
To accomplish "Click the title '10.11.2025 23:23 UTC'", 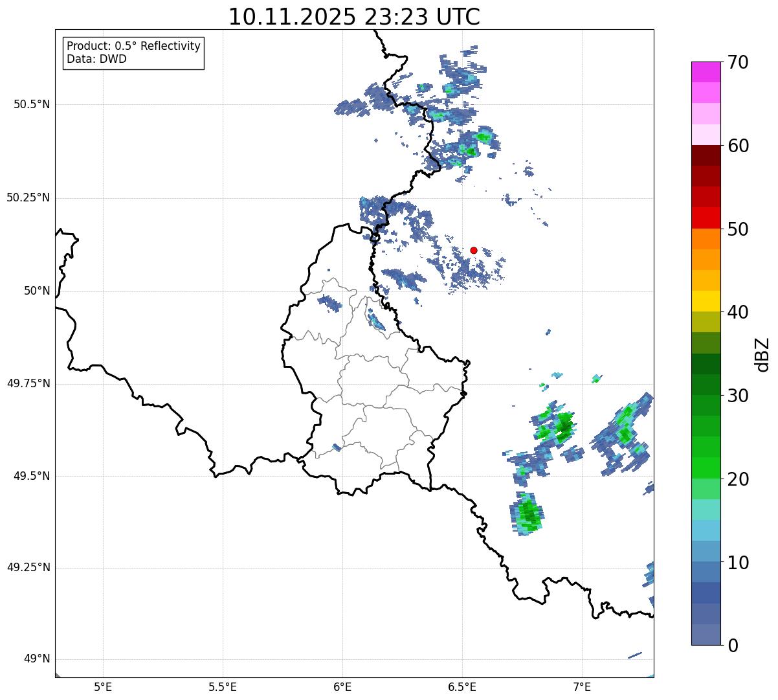I will coord(354,17).
